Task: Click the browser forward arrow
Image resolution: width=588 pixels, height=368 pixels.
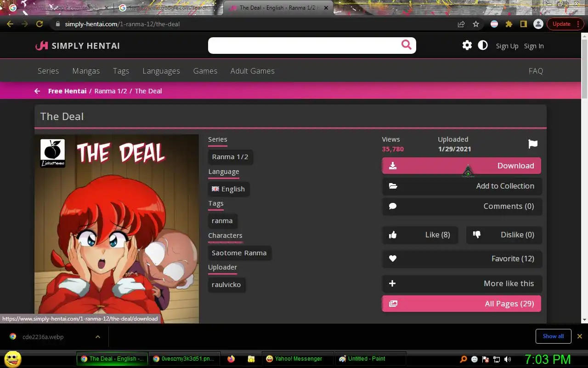Action: (x=25, y=24)
